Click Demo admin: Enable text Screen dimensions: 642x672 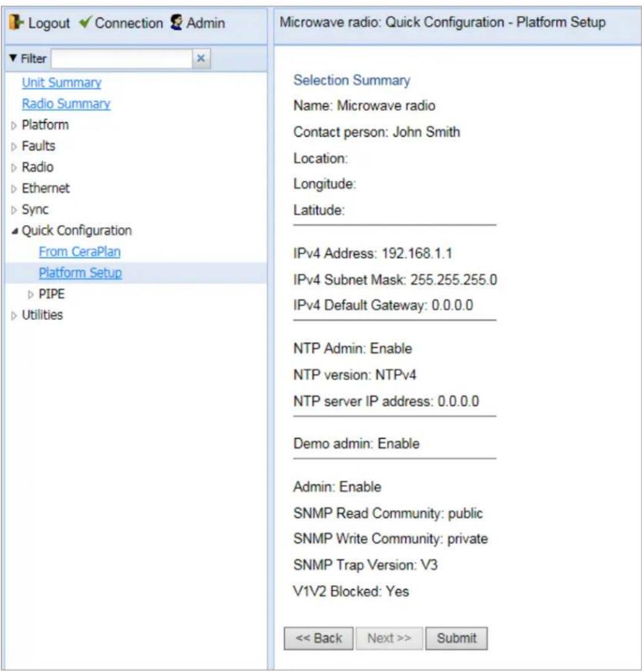[x=356, y=443]
